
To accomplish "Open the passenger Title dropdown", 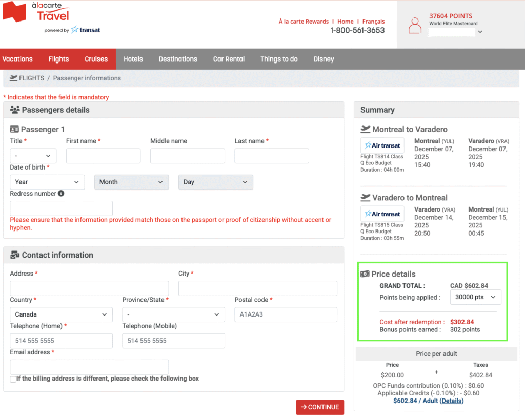I will pos(33,156).
